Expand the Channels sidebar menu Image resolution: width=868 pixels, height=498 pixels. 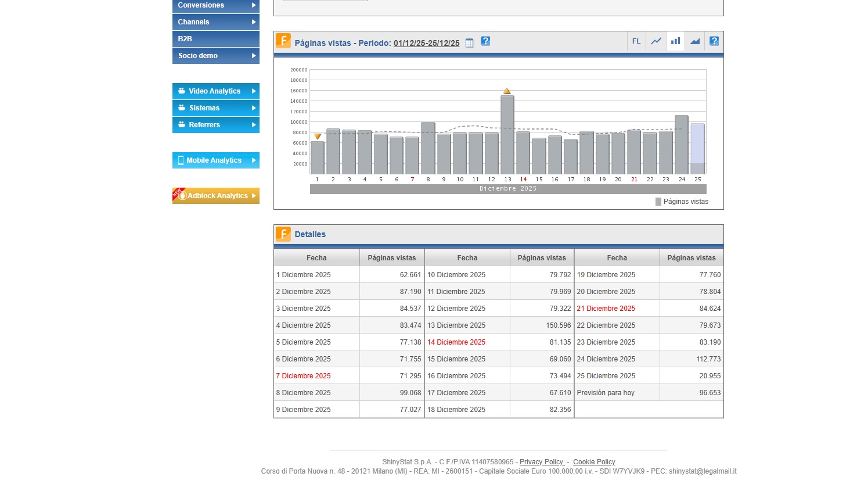click(x=215, y=22)
